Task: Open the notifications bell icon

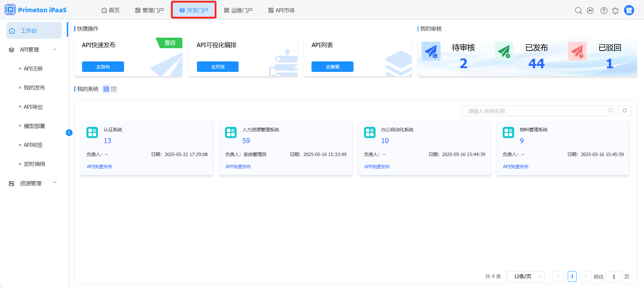Action: [615, 11]
